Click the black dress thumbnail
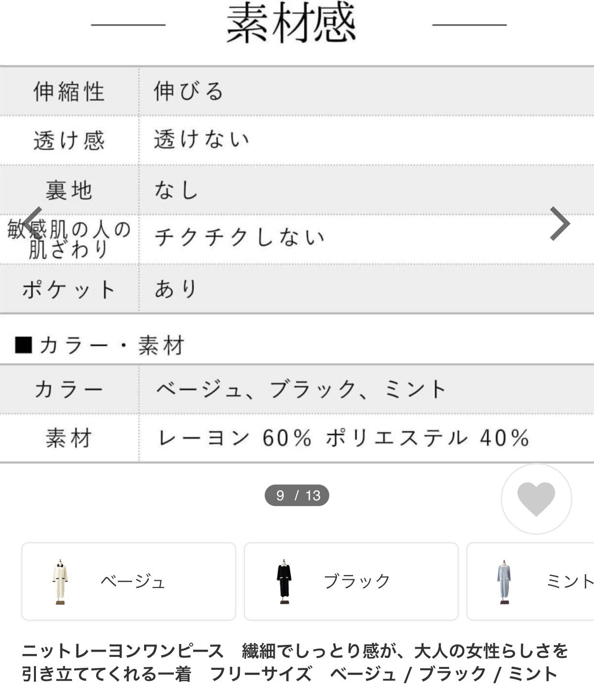 (284, 581)
